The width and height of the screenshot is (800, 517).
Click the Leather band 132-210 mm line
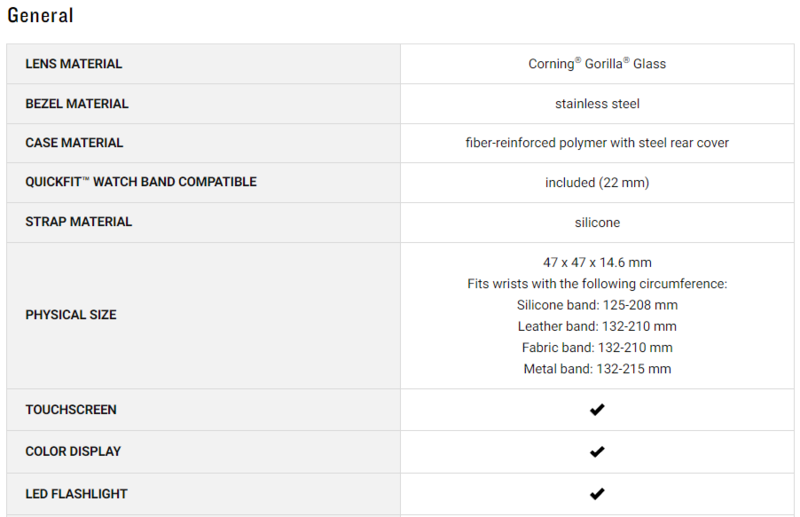597,327
